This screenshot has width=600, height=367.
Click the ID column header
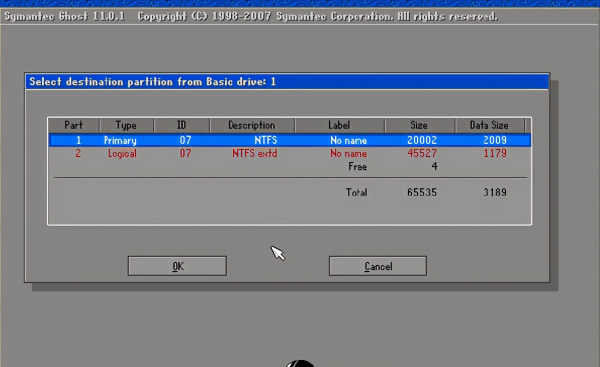pyautogui.click(x=181, y=125)
